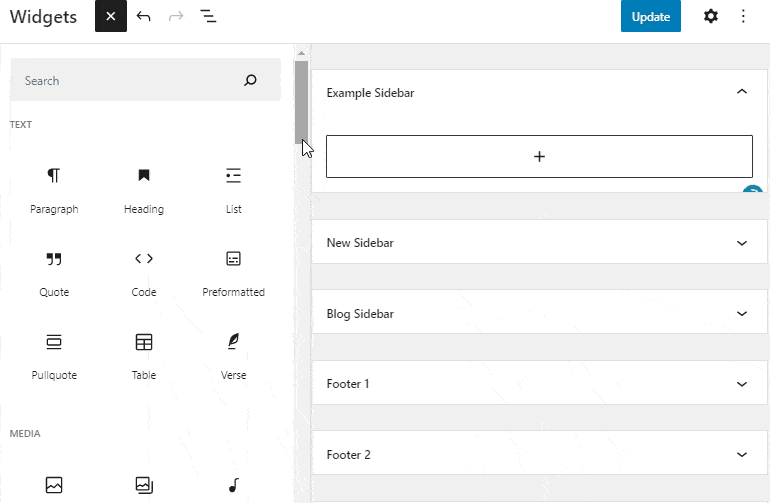The image size is (770, 503).
Task: Click the Blog Sidebar title text
Action: [x=360, y=313]
